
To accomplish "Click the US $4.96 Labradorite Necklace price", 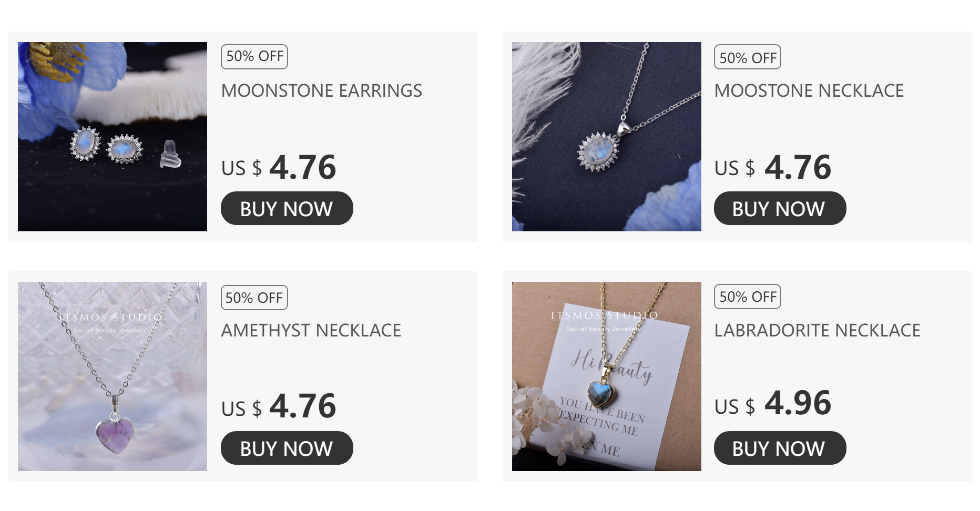I will tap(773, 404).
